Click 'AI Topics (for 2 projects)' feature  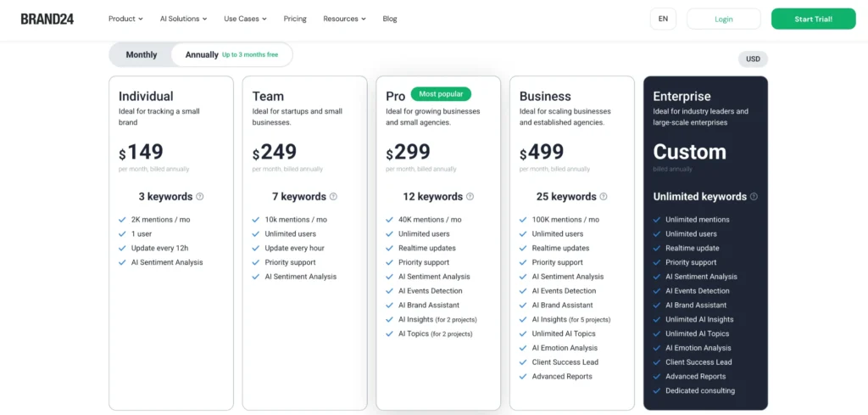pyautogui.click(x=435, y=334)
